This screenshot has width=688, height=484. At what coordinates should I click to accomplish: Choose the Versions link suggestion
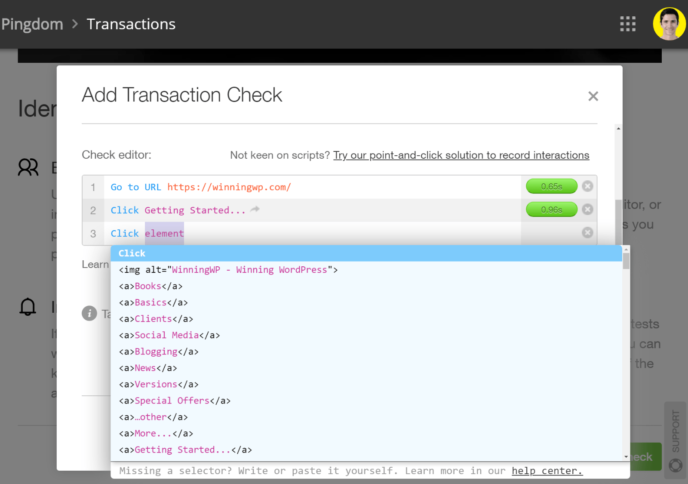point(366,384)
